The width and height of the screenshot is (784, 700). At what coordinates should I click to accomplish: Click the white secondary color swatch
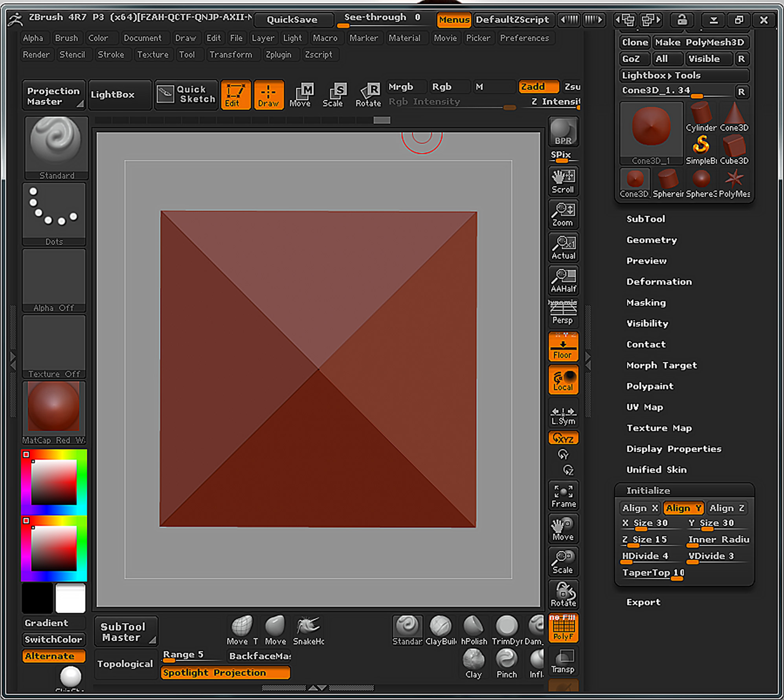point(70,598)
